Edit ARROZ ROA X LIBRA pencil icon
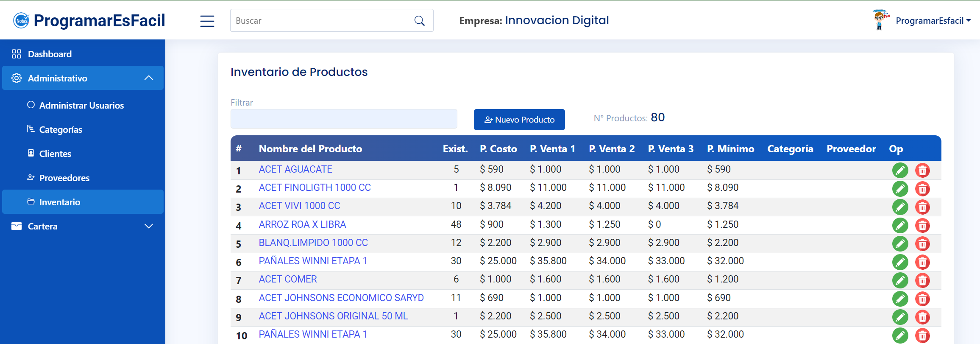980x344 pixels. pyautogui.click(x=900, y=225)
